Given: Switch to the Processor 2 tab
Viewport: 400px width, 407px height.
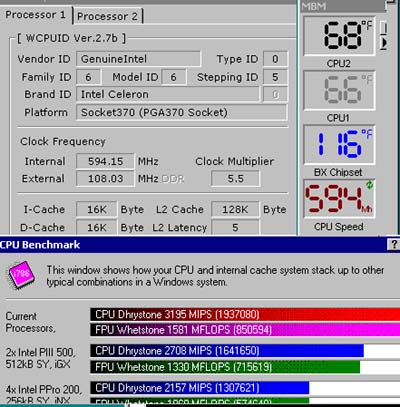Looking at the screenshot, I should click(x=107, y=16).
